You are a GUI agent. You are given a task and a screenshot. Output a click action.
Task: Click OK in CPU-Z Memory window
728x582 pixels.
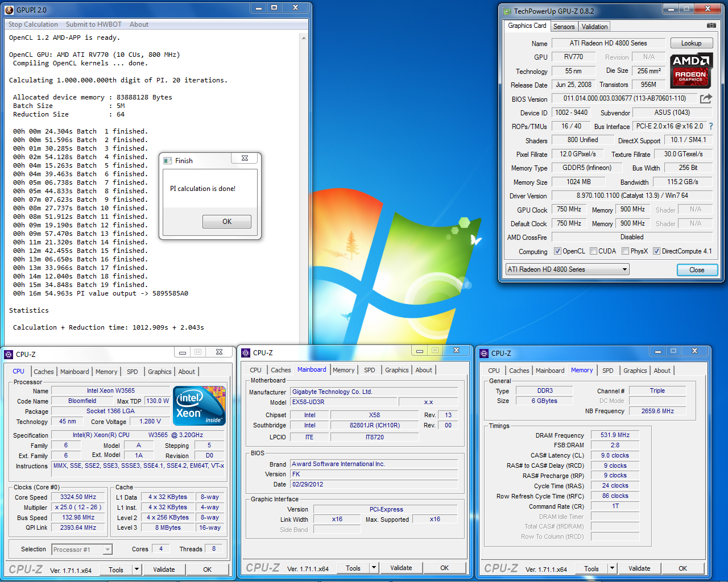(682, 568)
